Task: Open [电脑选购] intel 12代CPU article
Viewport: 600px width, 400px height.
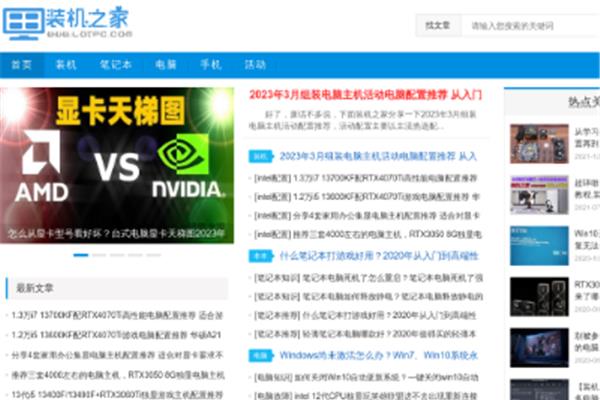Action: (x=365, y=395)
